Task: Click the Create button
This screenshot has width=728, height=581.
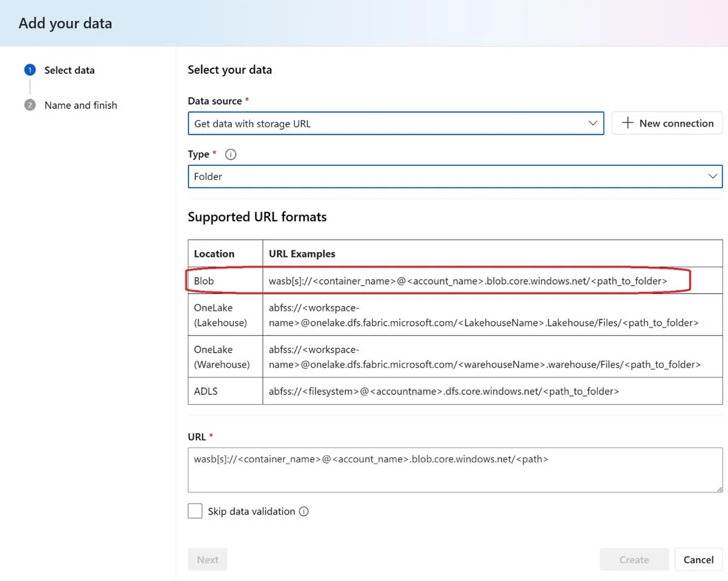Action: (634, 559)
